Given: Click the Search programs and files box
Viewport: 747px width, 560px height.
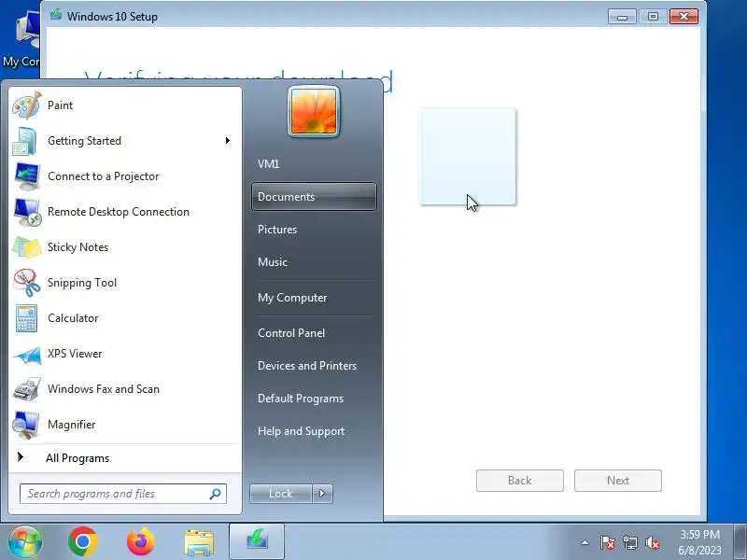Looking at the screenshot, I should pos(123,494).
